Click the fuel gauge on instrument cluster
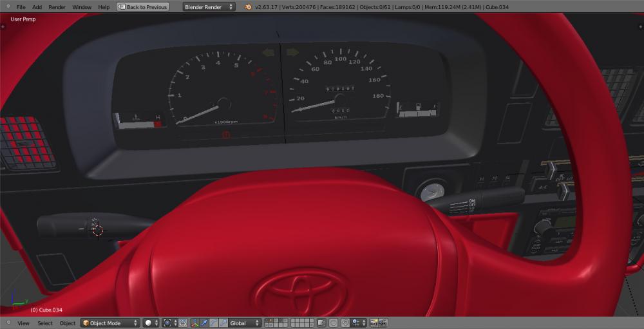The width and height of the screenshot is (644, 329). tap(418, 110)
